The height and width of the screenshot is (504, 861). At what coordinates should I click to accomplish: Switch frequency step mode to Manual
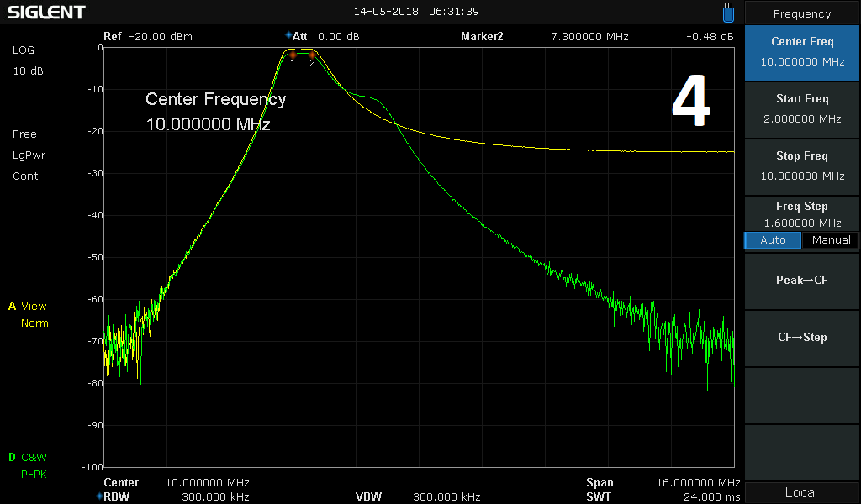tap(831, 240)
